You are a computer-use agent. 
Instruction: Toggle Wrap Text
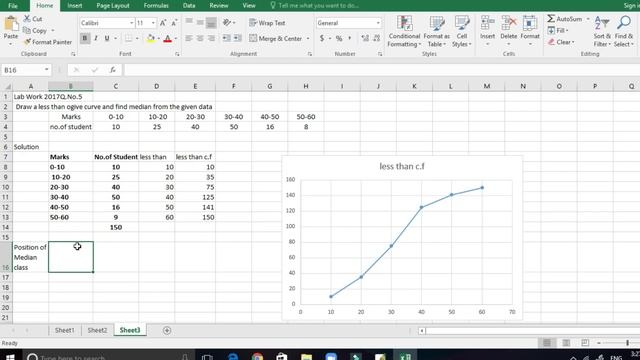(267, 23)
